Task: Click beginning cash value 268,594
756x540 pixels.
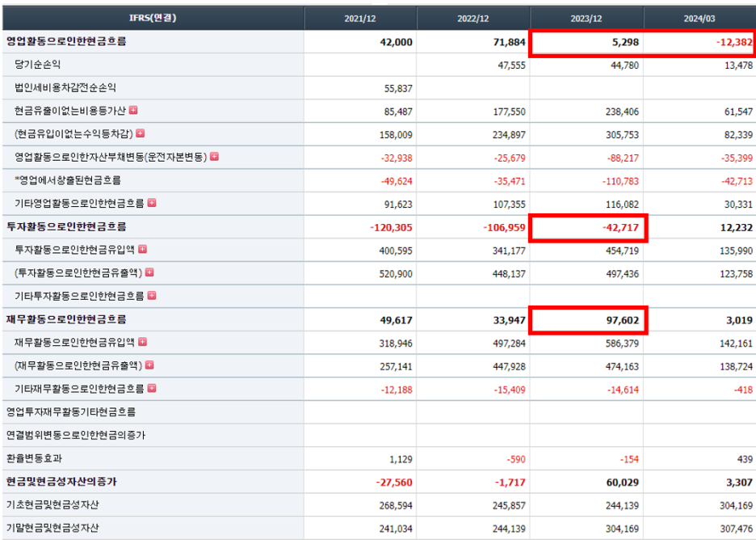Action: (396, 505)
